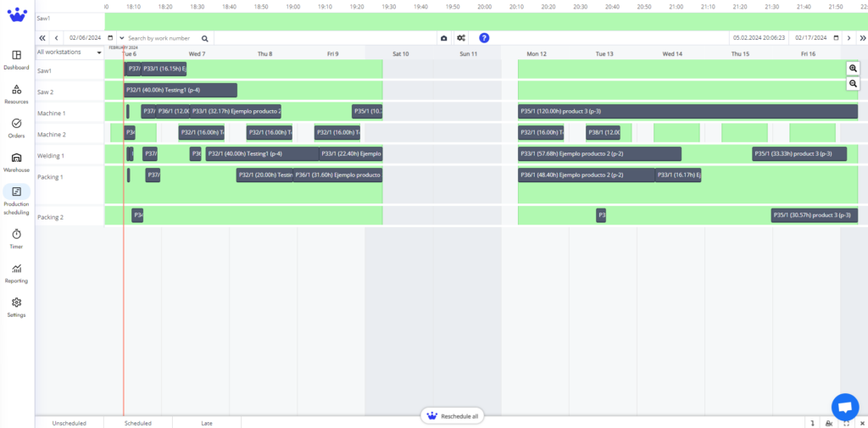The image size is (868, 428).
Task: Open P35/1 (30.57h) product 3 on Packing 2
Action: click(815, 215)
